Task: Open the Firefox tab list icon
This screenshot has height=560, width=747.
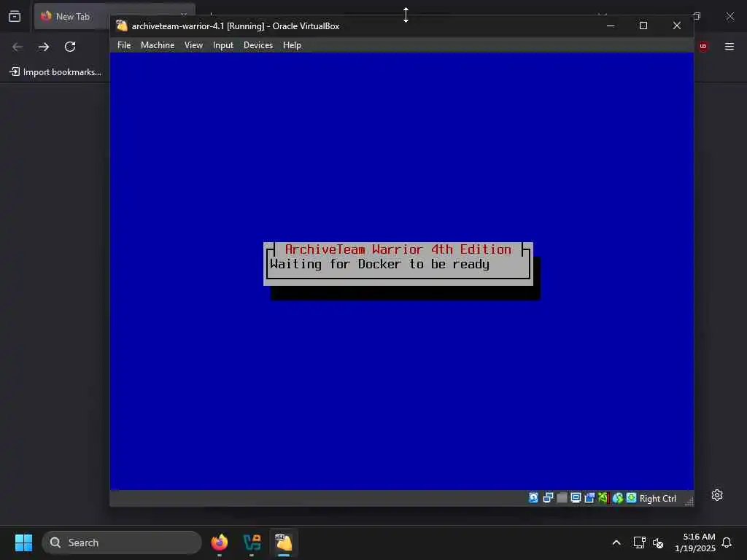Action: coord(15,16)
